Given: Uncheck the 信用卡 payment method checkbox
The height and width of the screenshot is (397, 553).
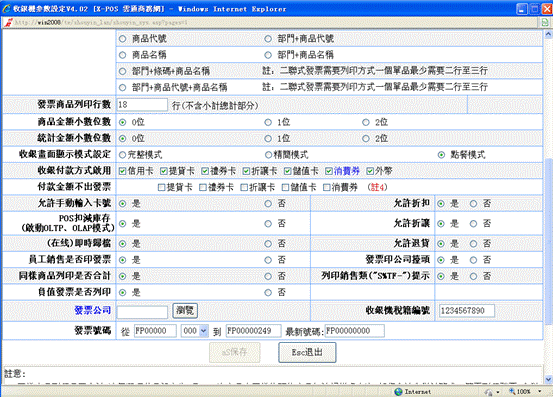Looking at the screenshot, I should click(122, 171).
